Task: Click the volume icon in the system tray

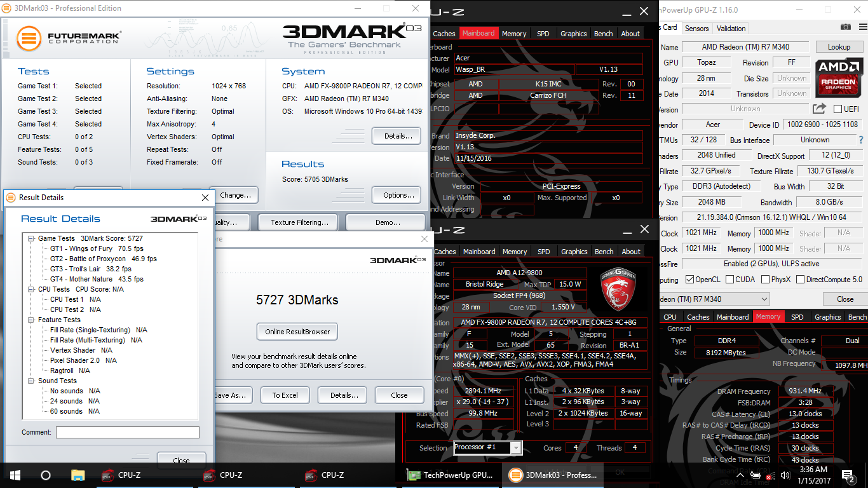Action: click(787, 475)
